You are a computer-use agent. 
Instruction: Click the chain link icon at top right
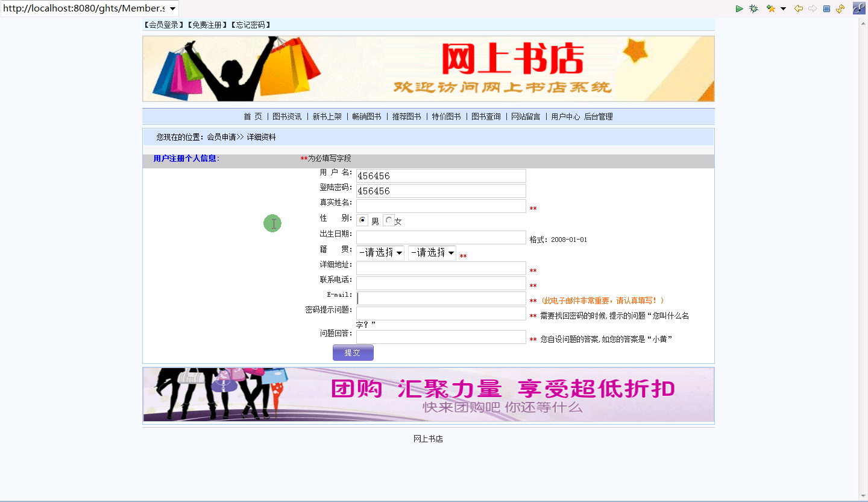point(859,8)
